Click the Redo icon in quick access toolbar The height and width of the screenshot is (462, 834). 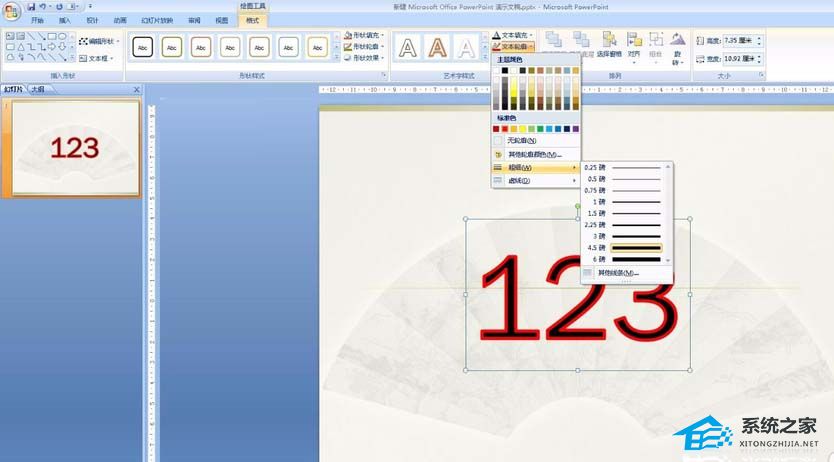click(59, 7)
